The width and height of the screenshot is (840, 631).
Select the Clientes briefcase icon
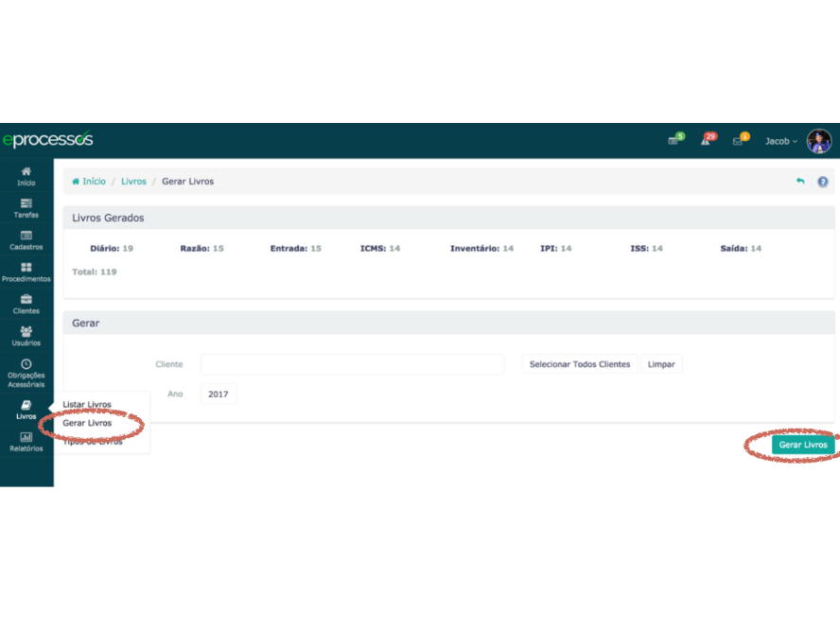coord(26,300)
